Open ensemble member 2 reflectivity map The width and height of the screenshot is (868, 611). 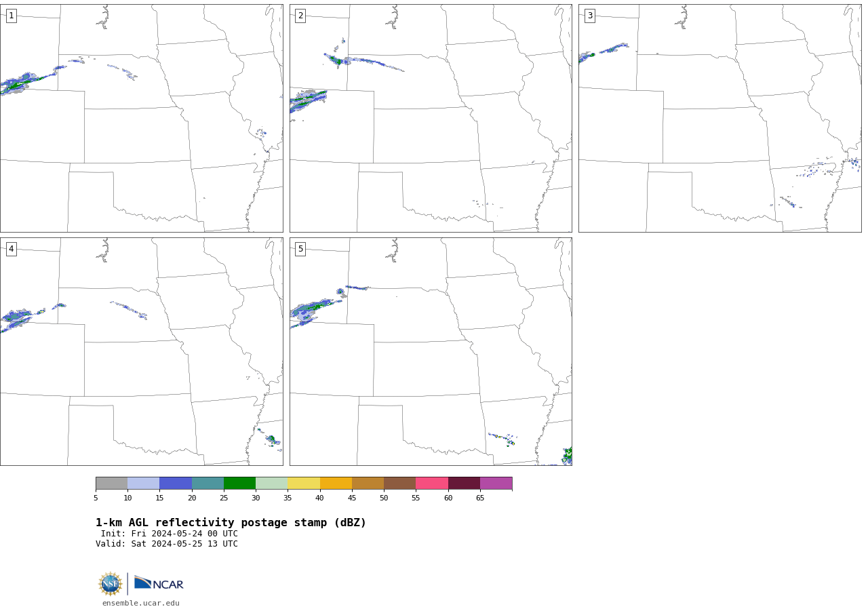click(x=431, y=118)
